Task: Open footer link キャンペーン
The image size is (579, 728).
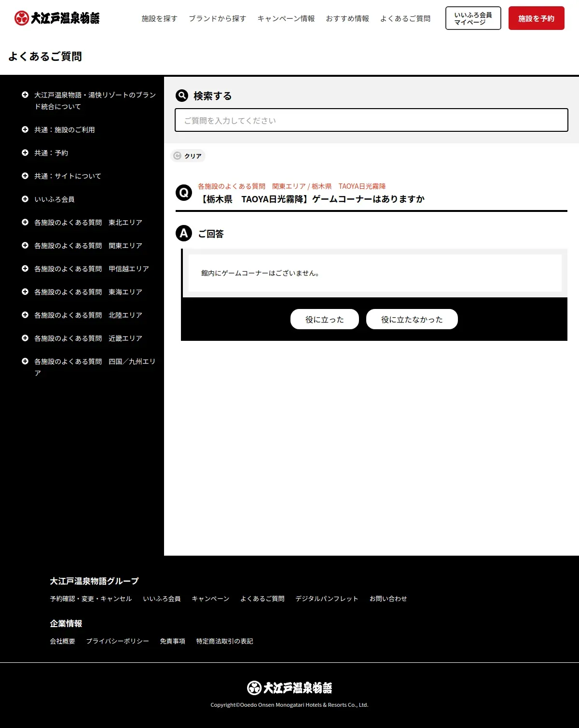Action: click(x=210, y=599)
